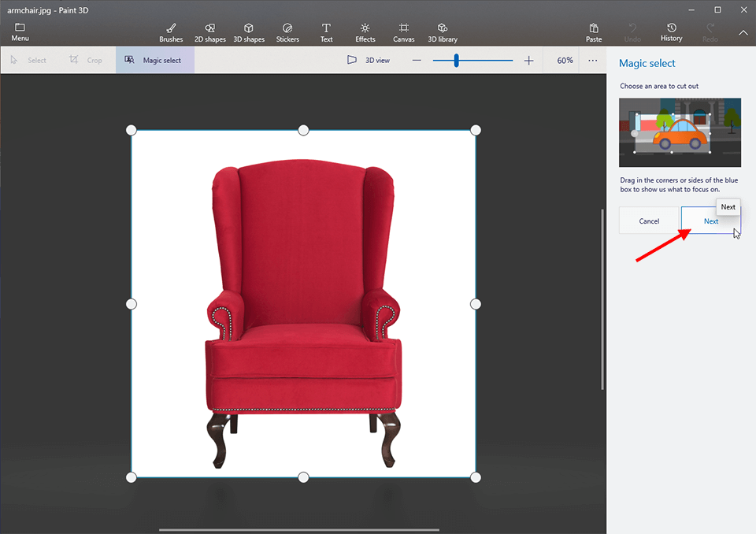
Task: Click Next in Magic select panel
Action: point(710,221)
